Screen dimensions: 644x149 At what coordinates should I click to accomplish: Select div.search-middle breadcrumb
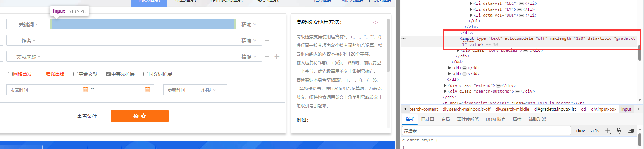click(512, 109)
